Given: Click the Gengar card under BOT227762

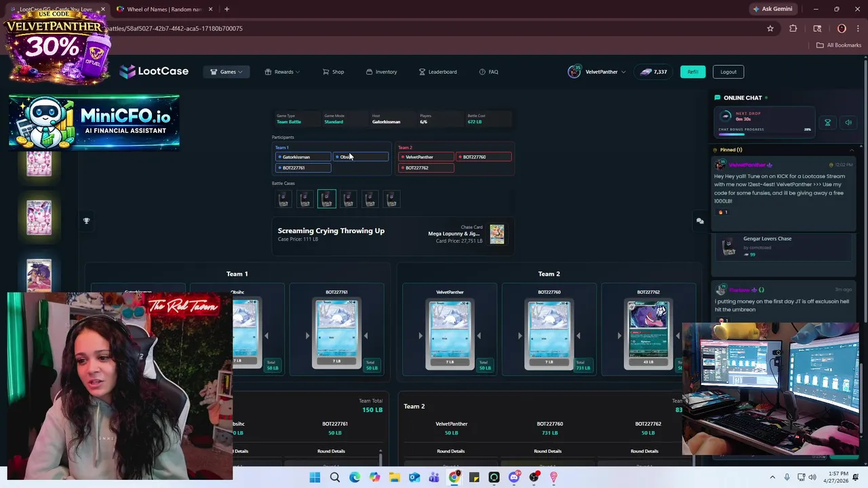Looking at the screenshot, I should 648,335.
